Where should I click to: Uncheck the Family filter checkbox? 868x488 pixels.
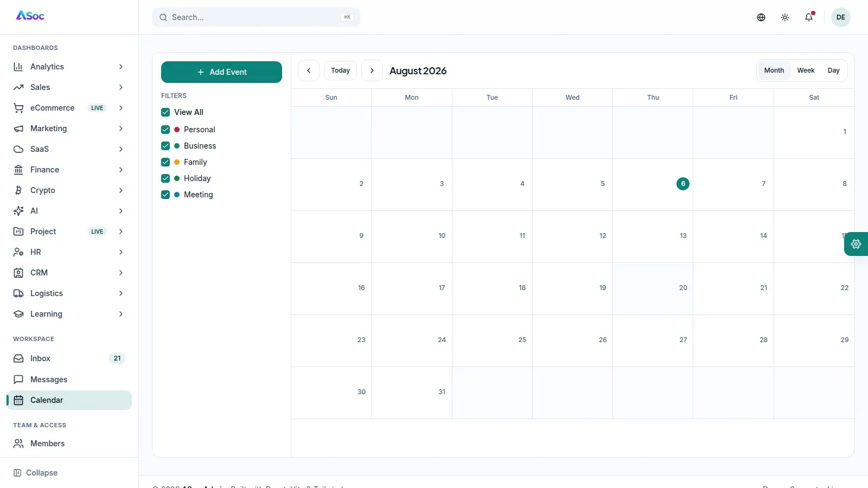[x=165, y=162]
